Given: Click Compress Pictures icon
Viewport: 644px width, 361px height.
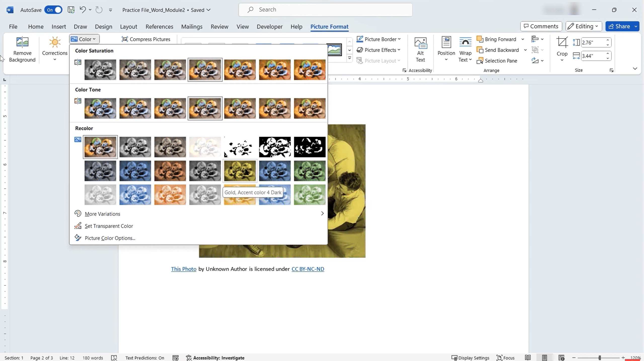Looking at the screenshot, I should click(x=125, y=39).
